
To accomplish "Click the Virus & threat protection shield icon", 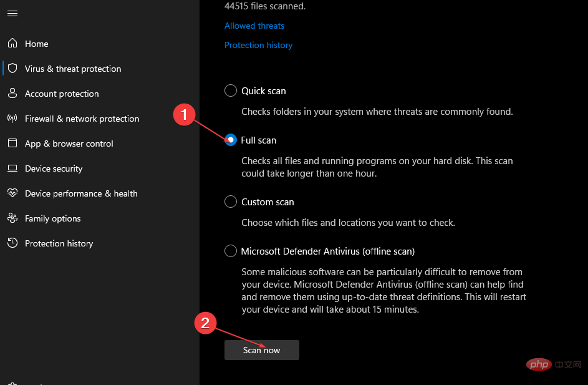I will (x=12, y=68).
